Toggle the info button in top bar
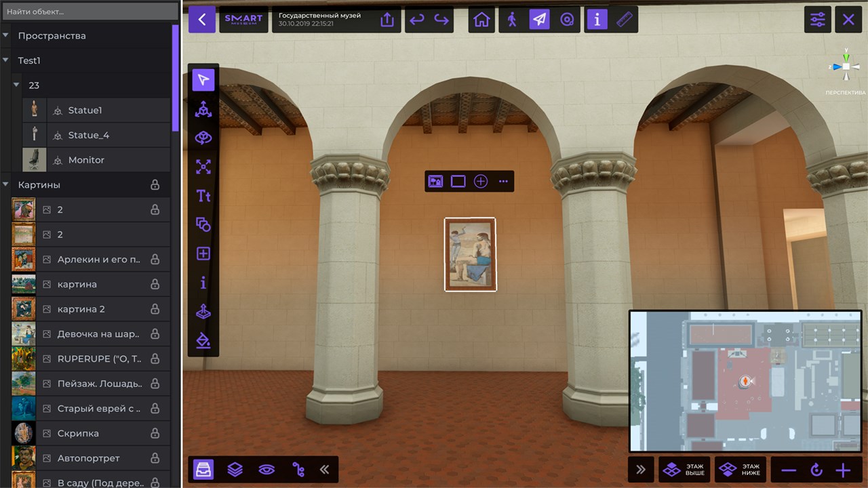Screen dimensions: 868x488 597,20
